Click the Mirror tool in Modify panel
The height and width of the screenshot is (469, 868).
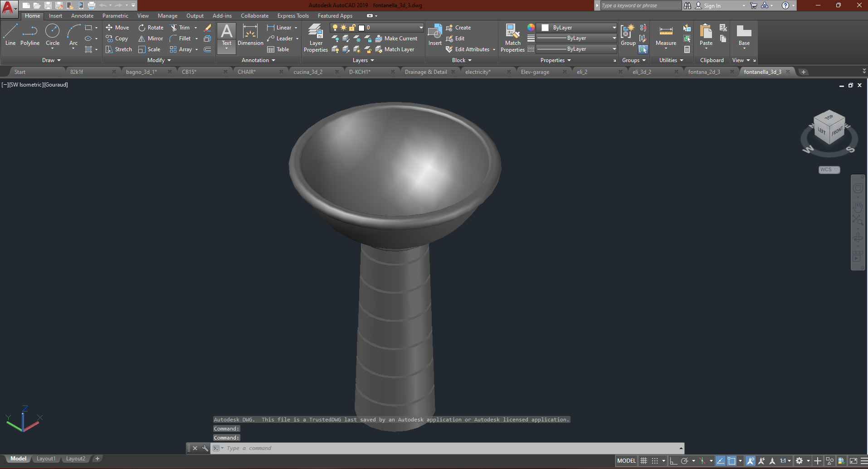[x=151, y=39]
